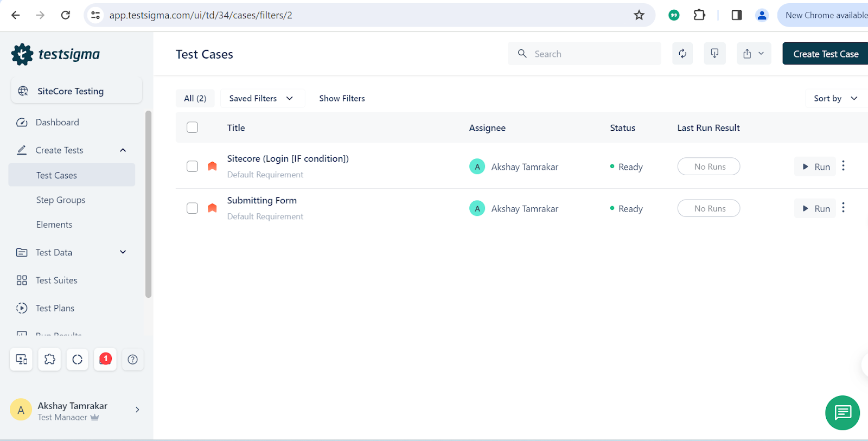
Task: Click Default Requirement under Submitting Form
Action: coord(265,216)
